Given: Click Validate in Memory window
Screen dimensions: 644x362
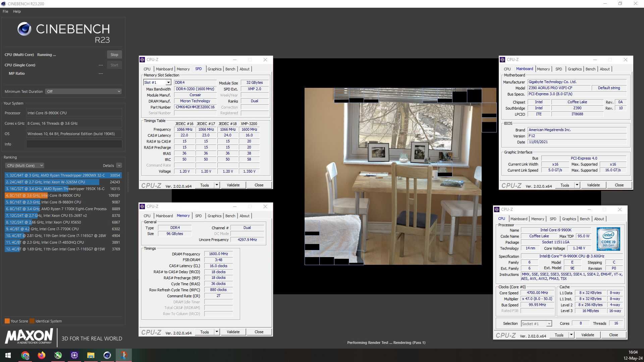Looking at the screenshot, I should click(233, 332).
